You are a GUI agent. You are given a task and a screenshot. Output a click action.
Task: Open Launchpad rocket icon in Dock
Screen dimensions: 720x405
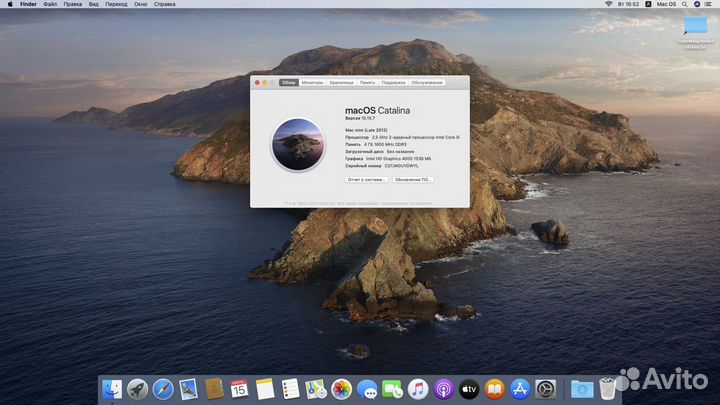click(137, 389)
